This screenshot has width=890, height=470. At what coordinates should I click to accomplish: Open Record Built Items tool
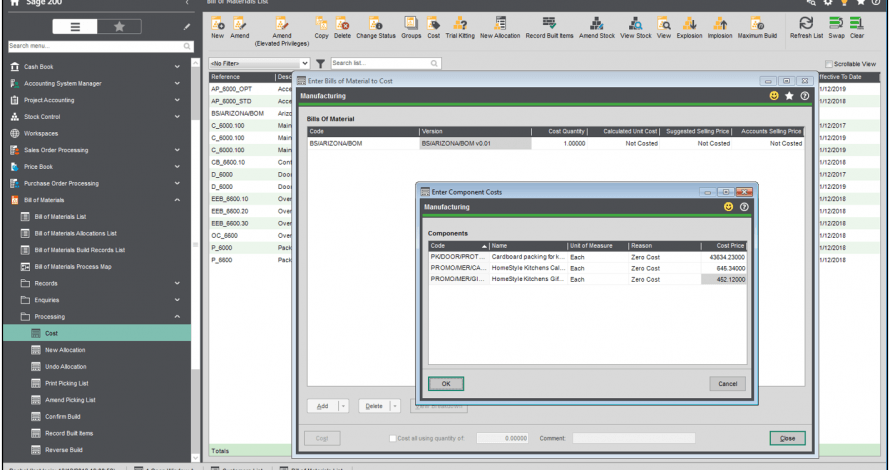point(549,28)
